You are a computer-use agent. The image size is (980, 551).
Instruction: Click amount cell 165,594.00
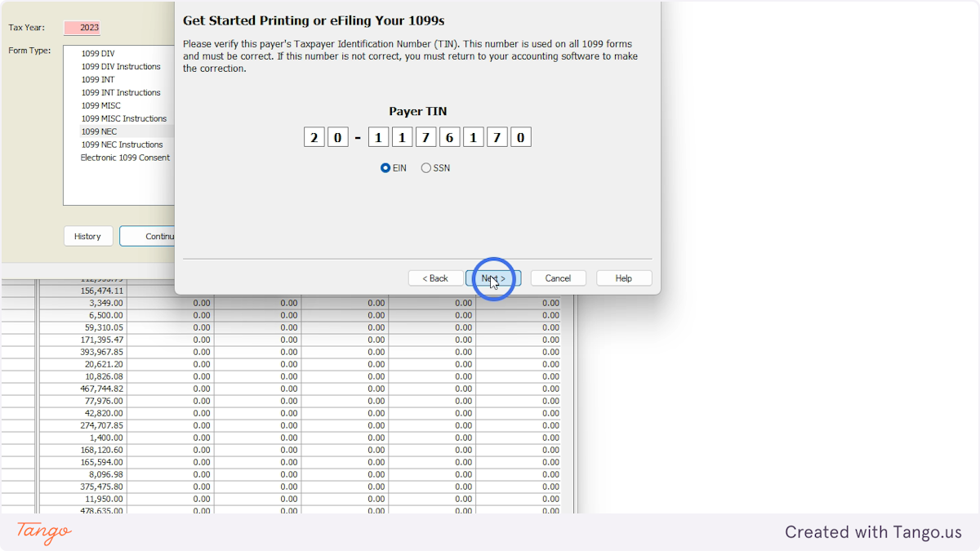tap(82, 462)
